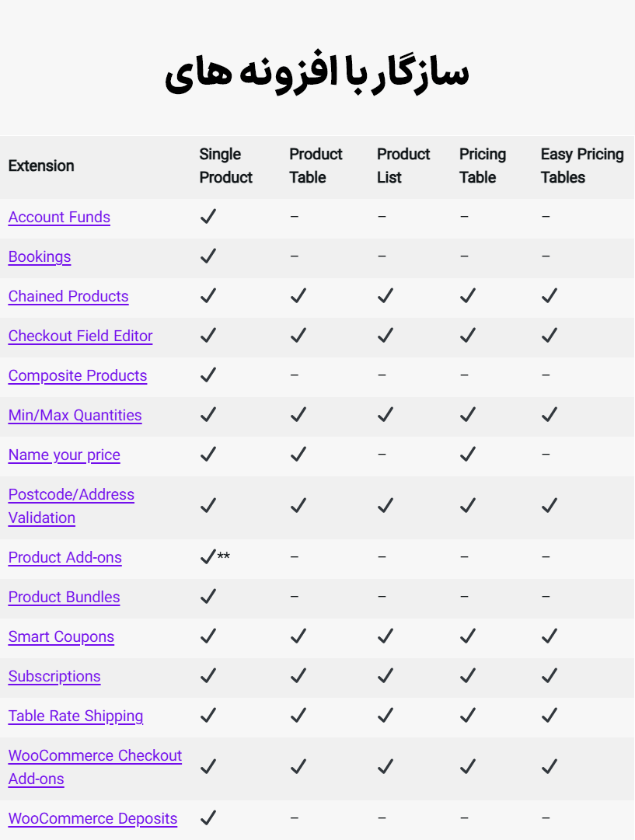Screen dimensions: 635x840
Task: Open the Composite Products link
Action: pos(78,376)
